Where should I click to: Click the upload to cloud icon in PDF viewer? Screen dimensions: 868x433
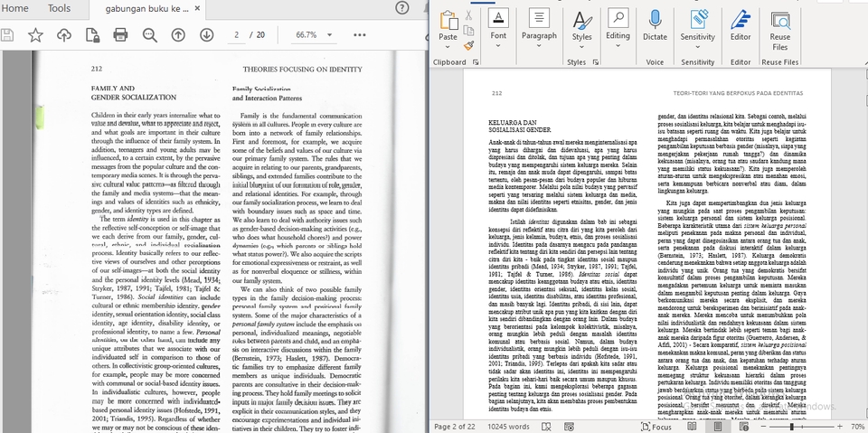point(64,35)
